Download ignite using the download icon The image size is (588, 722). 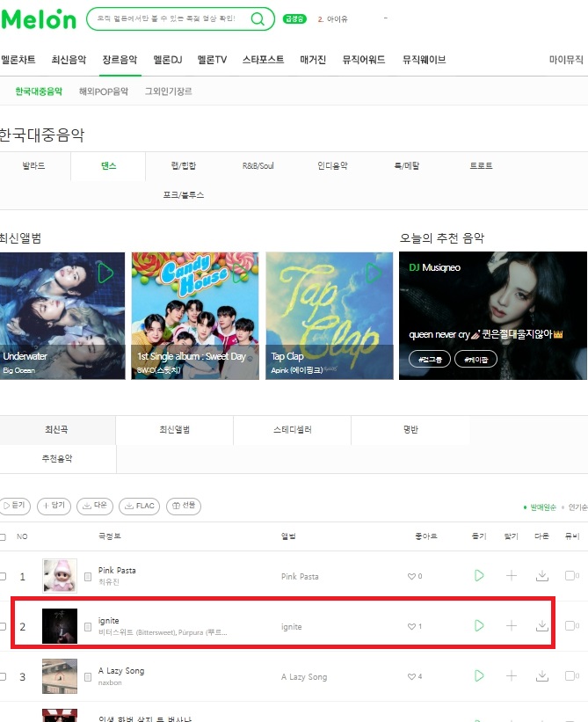(542, 626)
